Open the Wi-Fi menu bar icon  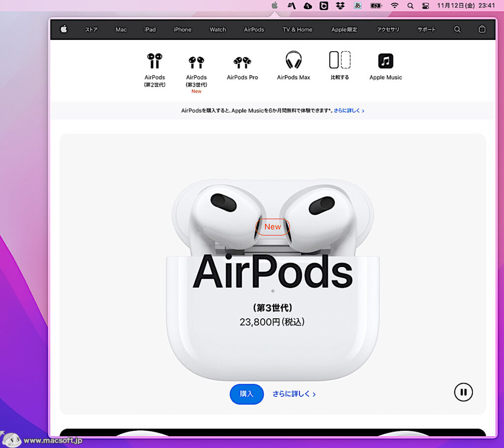(394, 5)
